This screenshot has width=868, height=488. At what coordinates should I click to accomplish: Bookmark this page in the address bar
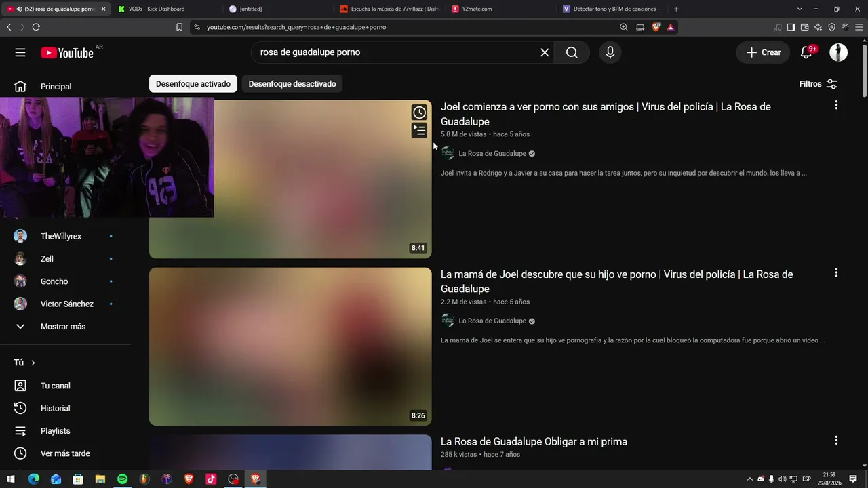[x=179, y=27]
